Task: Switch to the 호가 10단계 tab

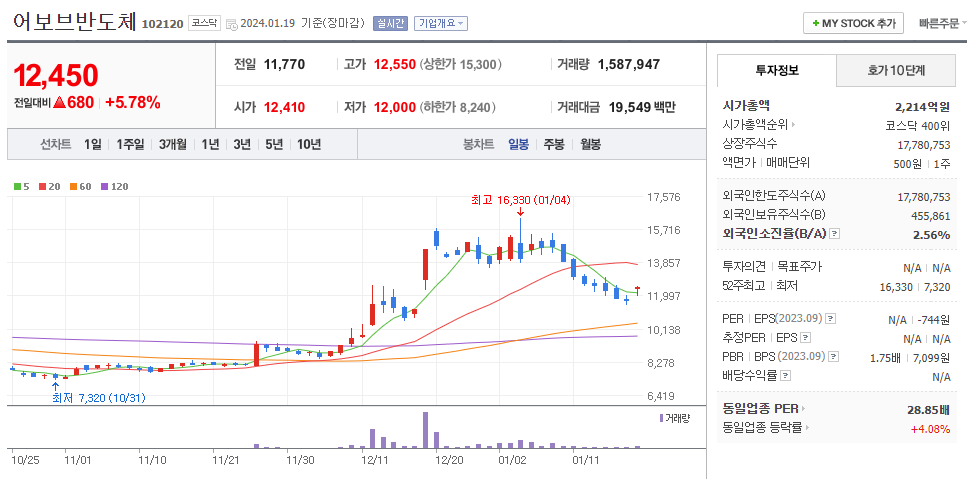Action: click(896, 70)
